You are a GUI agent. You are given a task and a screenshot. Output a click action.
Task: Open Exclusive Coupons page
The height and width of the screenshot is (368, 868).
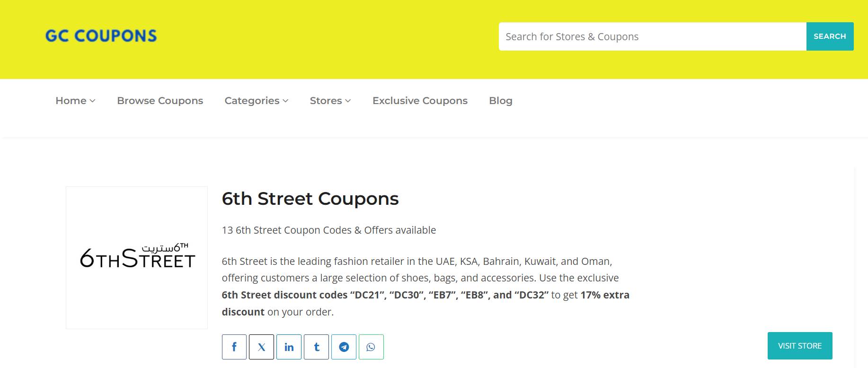click(420, 101)
